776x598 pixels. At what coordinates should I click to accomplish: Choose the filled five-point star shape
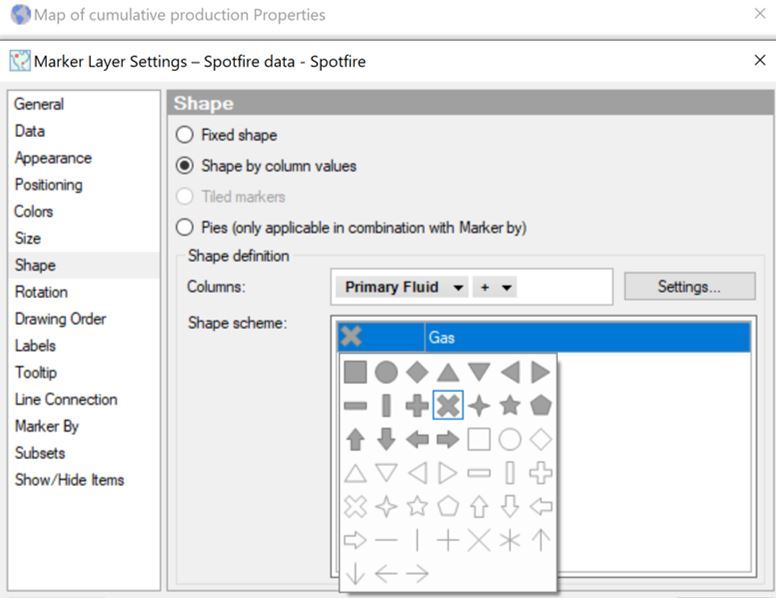pos(510,406)
